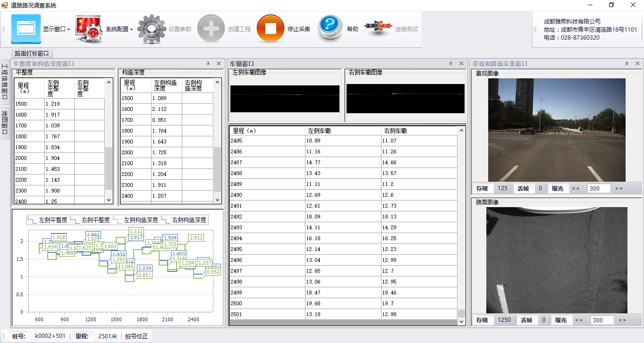The image size is (644, 343).
Task: Click 构造深度 value 2.112 at 1600
Action: click(160, 109)
